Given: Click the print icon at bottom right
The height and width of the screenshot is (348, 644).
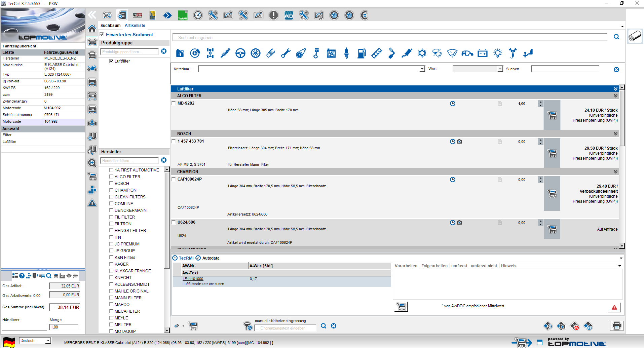Looking at the screenshot, I should coord(617,326).
